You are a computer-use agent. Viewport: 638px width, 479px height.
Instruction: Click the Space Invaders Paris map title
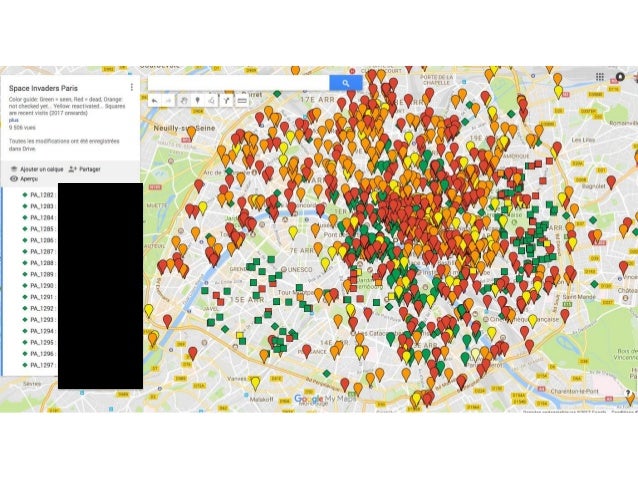[43, 88]
